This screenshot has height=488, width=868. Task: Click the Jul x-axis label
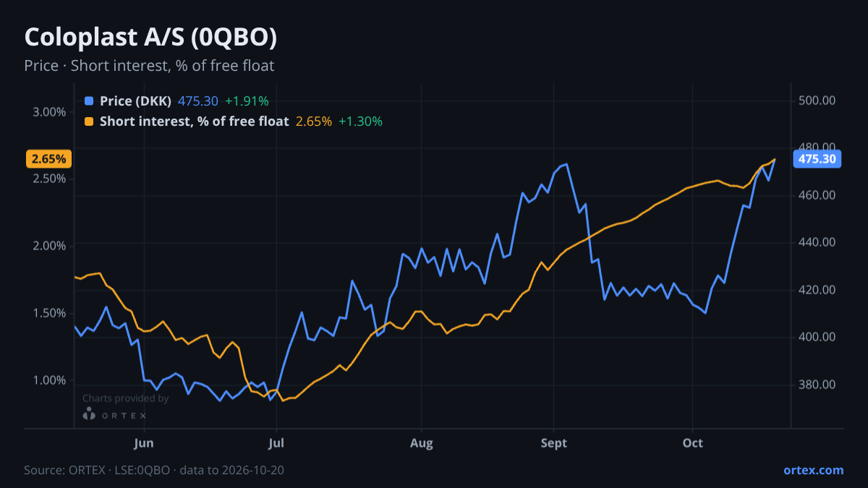[x=276, y=442]
